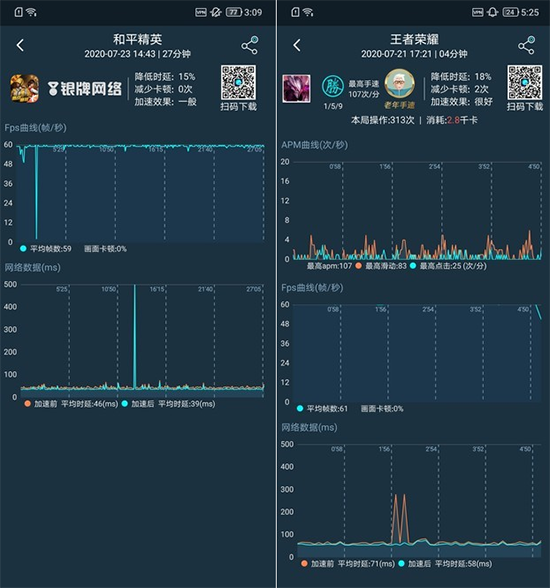Tap the 消耗:2.8千卡 text

pyautogui.click(x=452, y=120)
